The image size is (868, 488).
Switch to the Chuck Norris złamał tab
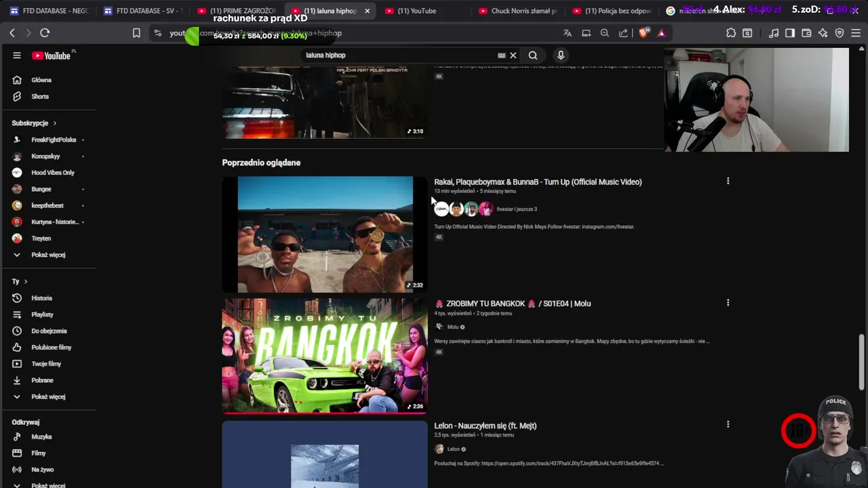tap(518, 11)
